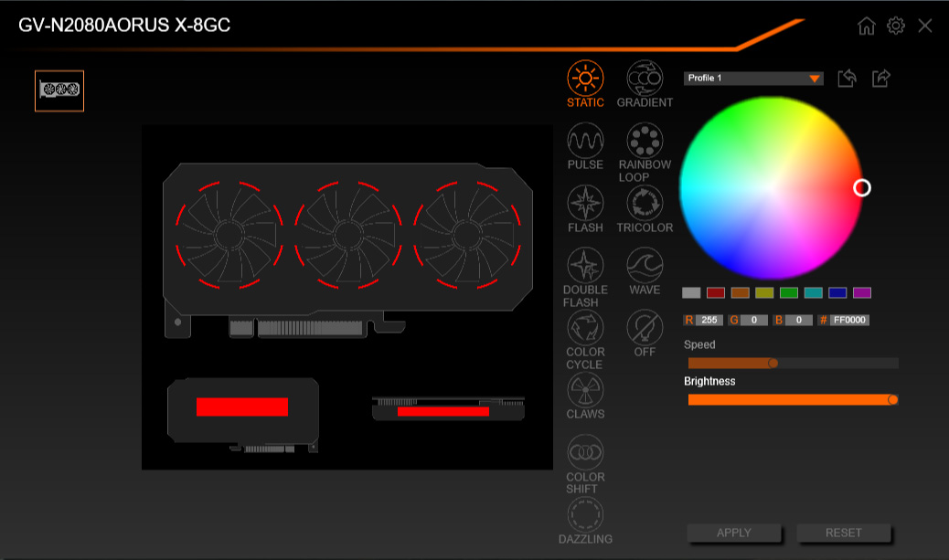Pick the teal color swatch
Image resolution: width=949 pixels, height=560 pixels.
(x=813, y=292)
